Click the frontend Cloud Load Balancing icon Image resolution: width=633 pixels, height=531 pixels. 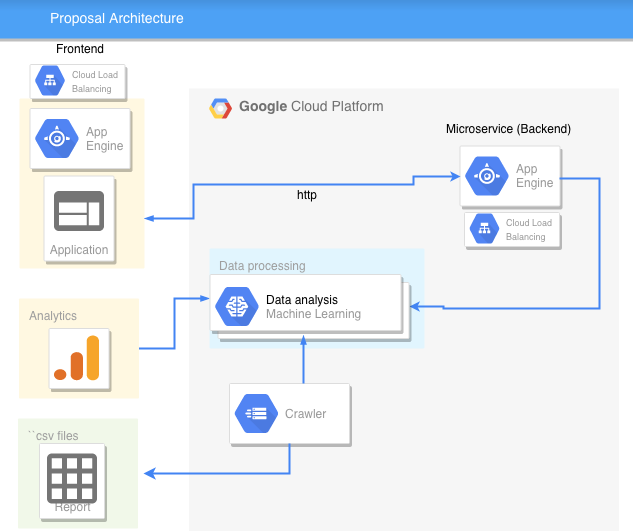(x=51, y=82)
